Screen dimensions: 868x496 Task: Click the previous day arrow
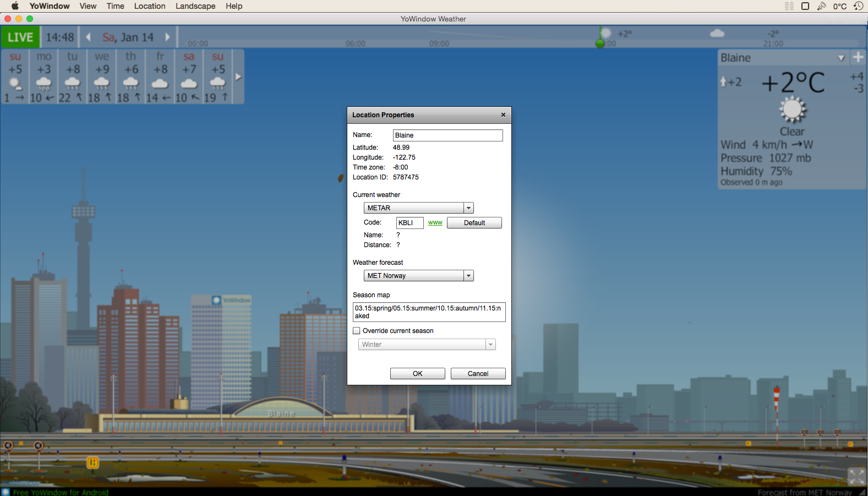click(x=88, y=37)
